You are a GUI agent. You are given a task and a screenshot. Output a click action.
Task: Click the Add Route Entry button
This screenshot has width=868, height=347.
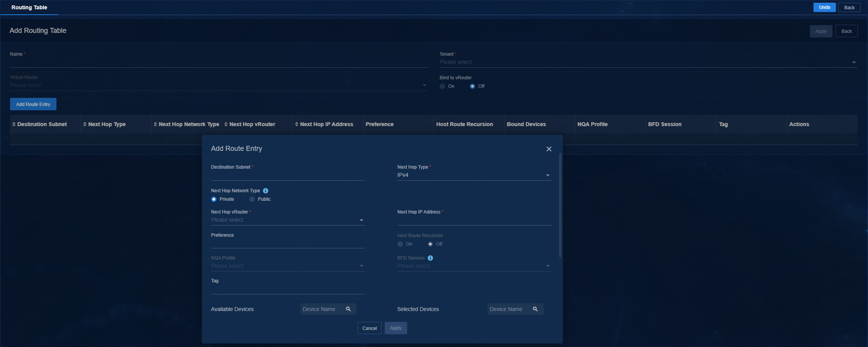(33, 104)
